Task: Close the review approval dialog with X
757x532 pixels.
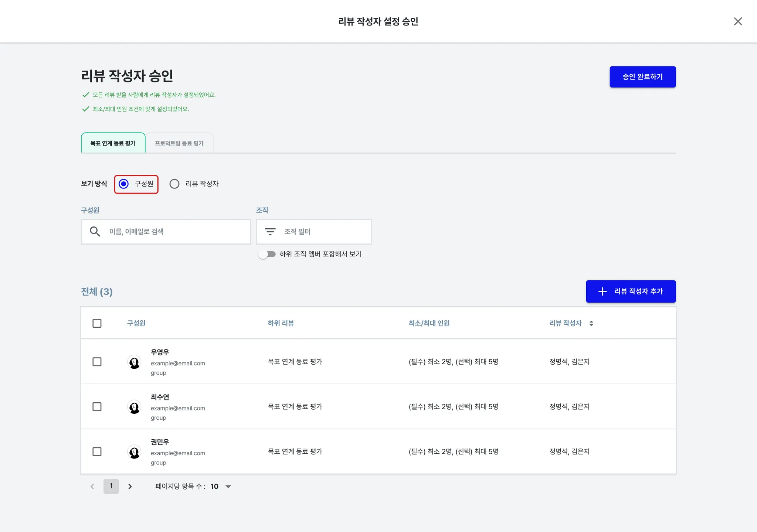Action: tap(738, 21)
